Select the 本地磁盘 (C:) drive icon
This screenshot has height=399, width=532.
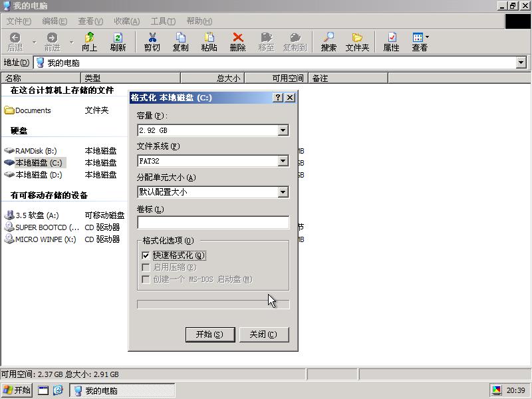9,162
